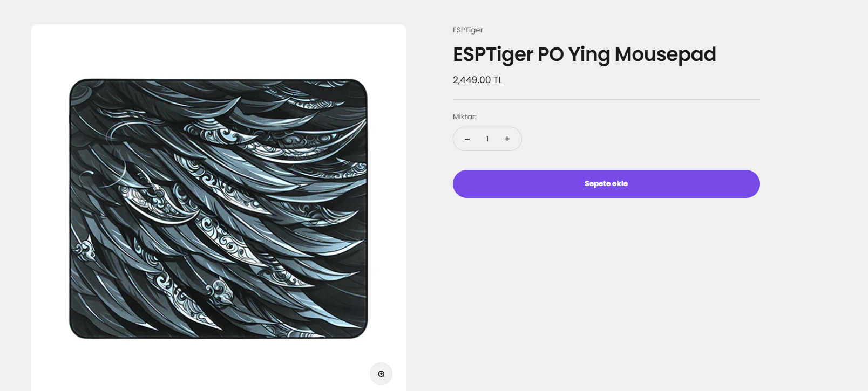Click the 2,449.00 TL price text

click(478, 80)
